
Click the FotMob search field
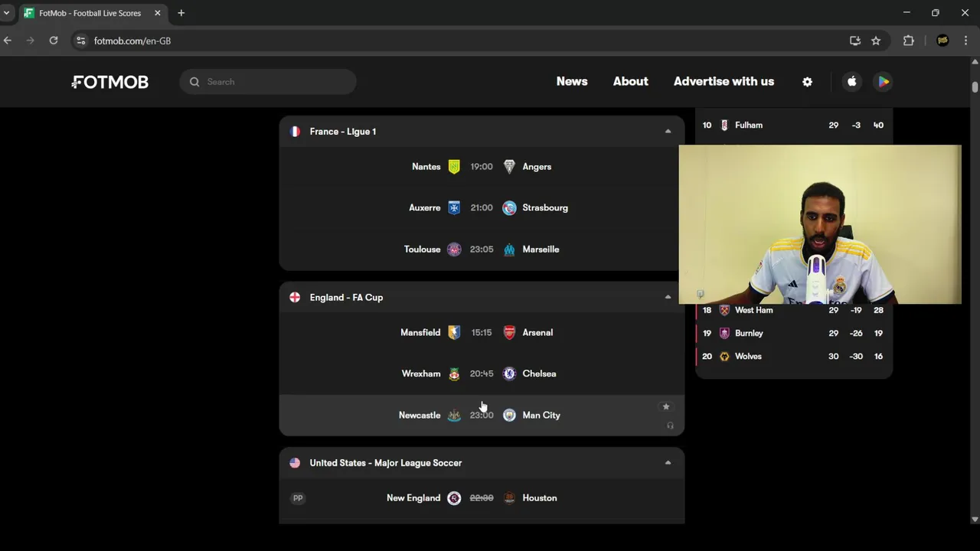[268, 82]
